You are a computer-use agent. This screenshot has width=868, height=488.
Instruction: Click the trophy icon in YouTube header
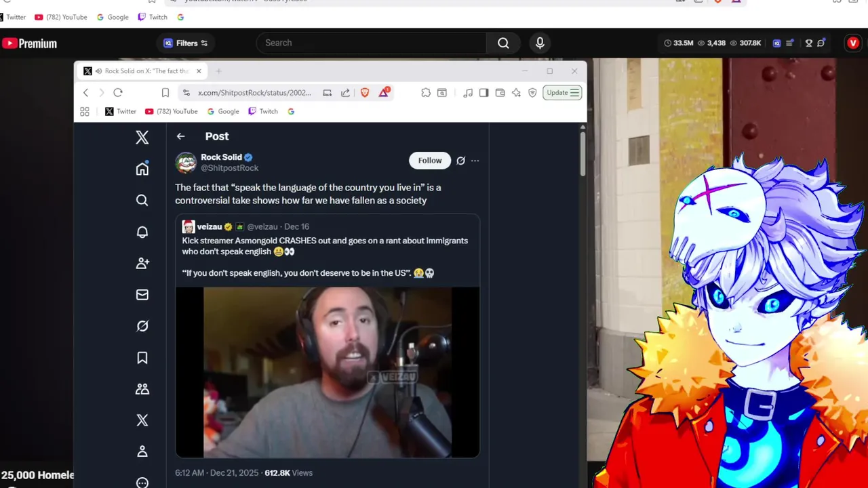808,43
